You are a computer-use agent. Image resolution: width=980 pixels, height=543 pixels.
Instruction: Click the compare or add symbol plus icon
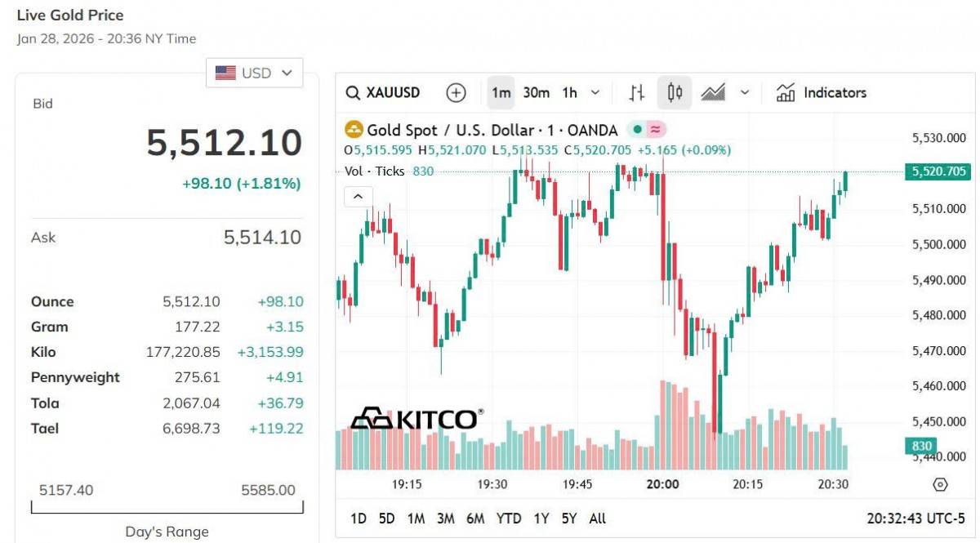456,93
